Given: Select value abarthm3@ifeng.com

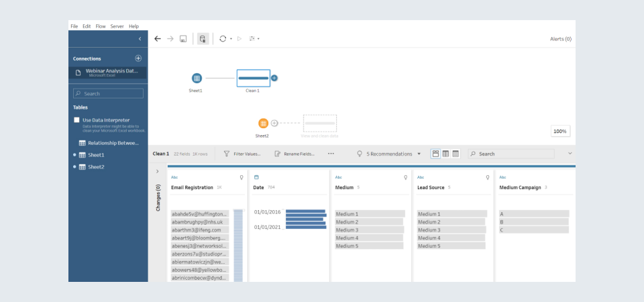Looking at the screenshot, I should (x=200, y=230).
